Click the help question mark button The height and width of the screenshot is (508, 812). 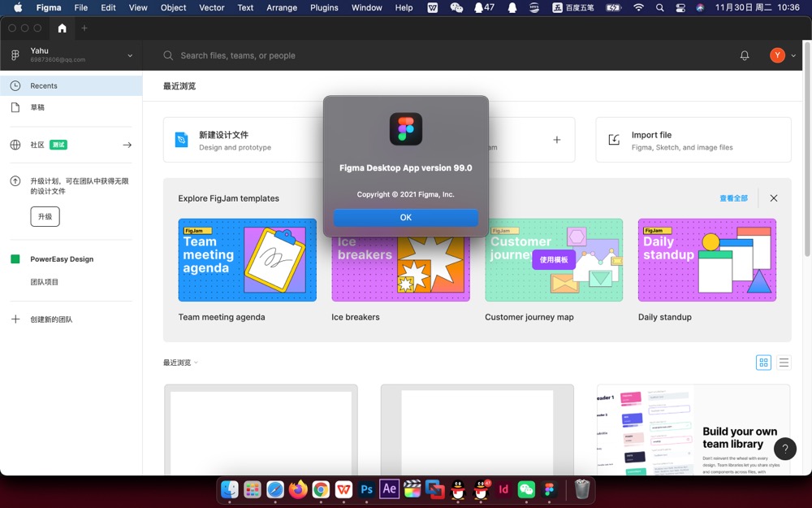pos(784,449)
